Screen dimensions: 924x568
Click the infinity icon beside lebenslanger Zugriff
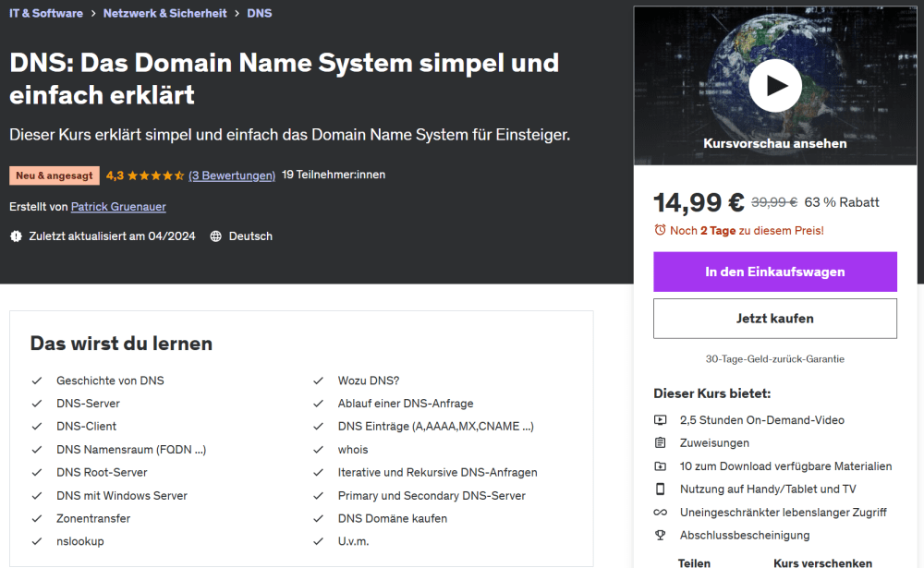pyautogui.click(x=660, y=513)
